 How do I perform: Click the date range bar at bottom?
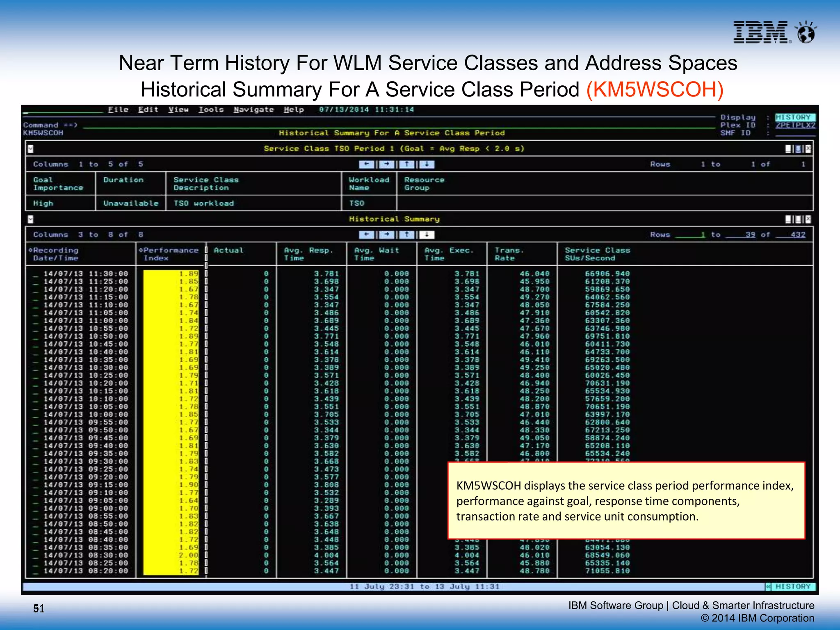pyautogui.click(x=394, y=587)
